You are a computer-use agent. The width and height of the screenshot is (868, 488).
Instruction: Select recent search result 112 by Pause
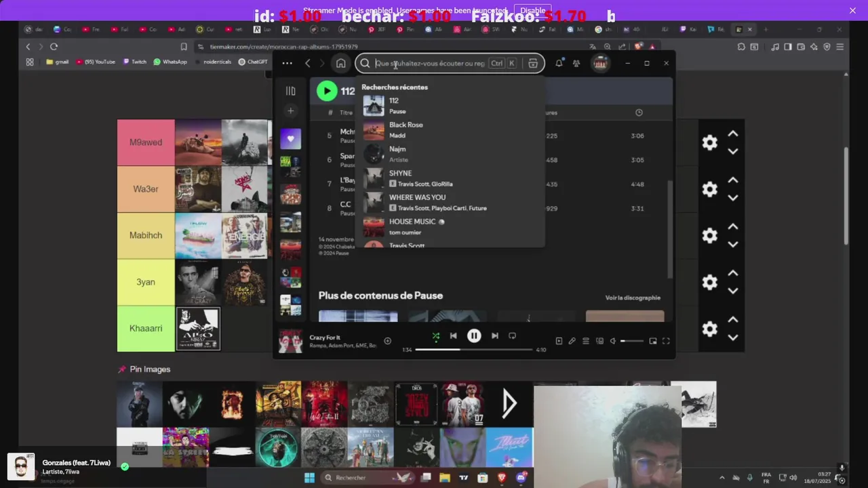(451, 106)
